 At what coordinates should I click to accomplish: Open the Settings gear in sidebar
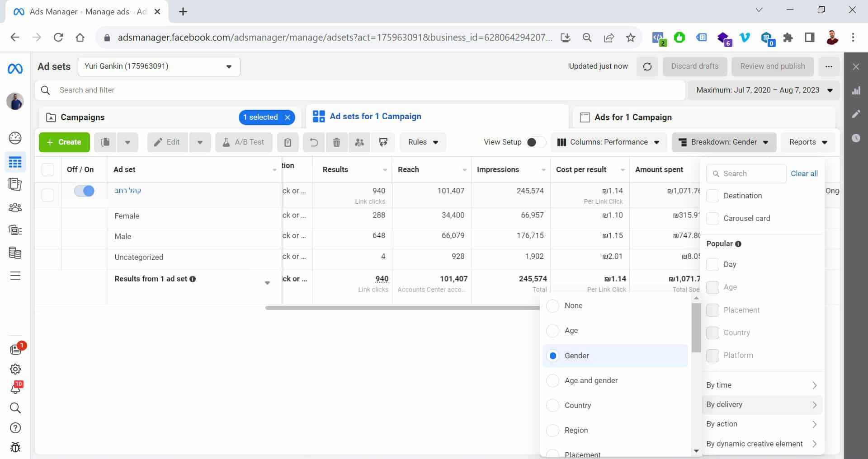coord(15,369)
